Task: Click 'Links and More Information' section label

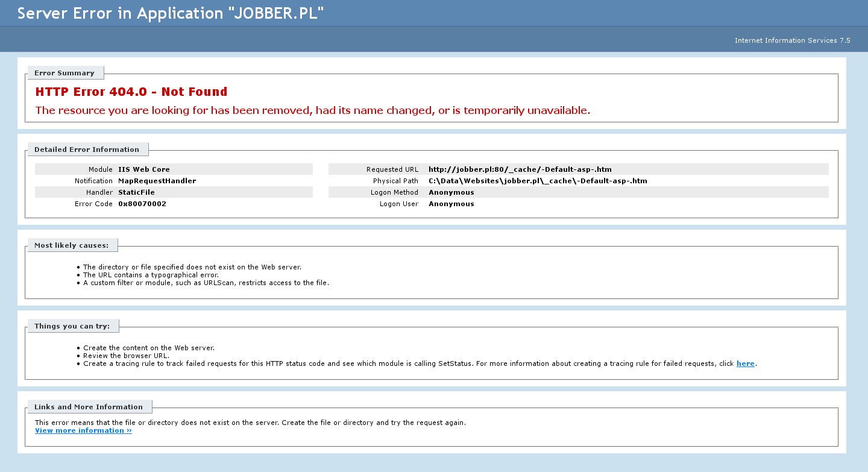Action: coord(89,407)
